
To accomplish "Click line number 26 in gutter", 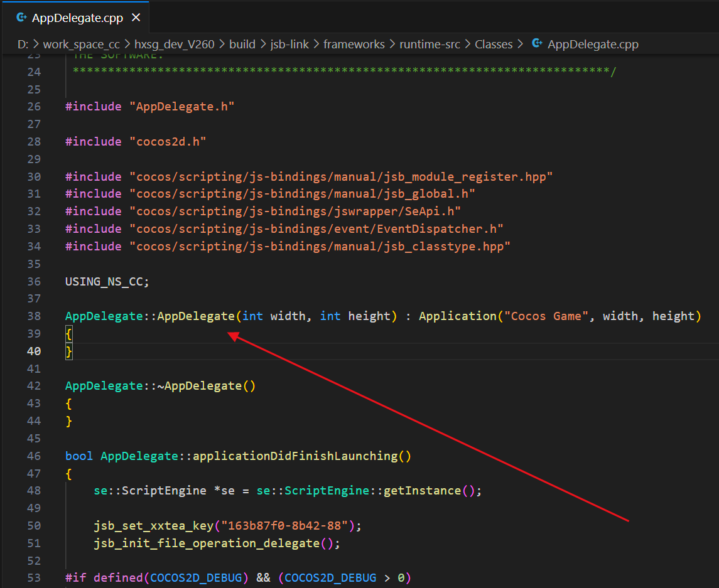I will (34, 107).
